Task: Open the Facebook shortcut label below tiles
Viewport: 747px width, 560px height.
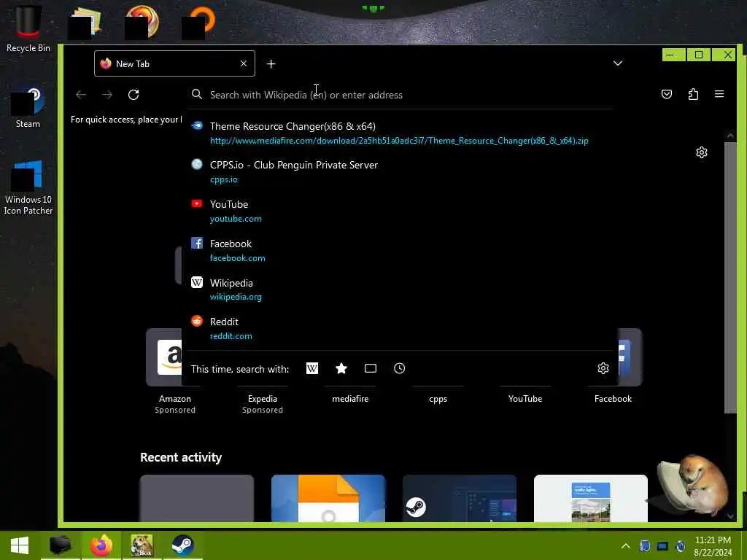Action: tap(613, 399)
